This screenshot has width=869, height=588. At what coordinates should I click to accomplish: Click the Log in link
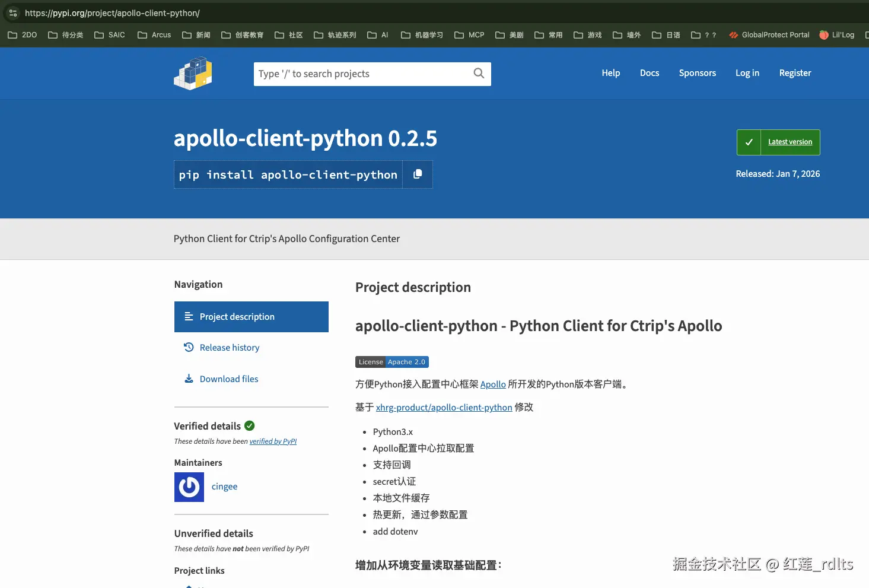click(747, 73)
